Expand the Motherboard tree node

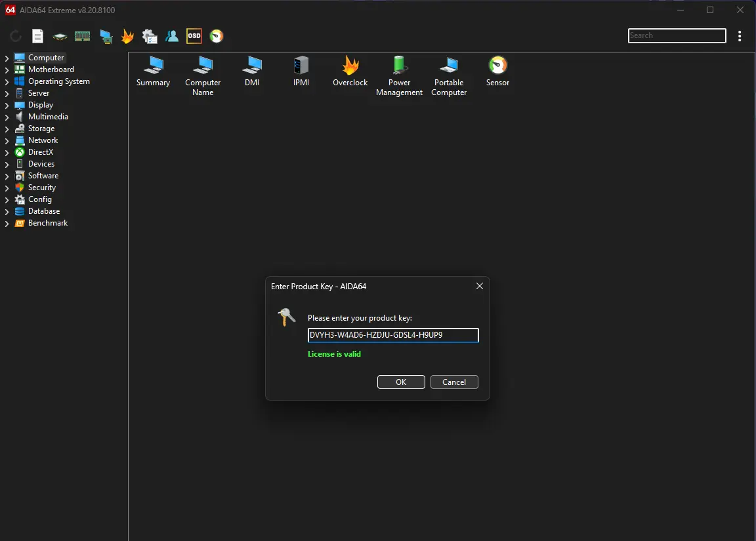pos(7,70)
